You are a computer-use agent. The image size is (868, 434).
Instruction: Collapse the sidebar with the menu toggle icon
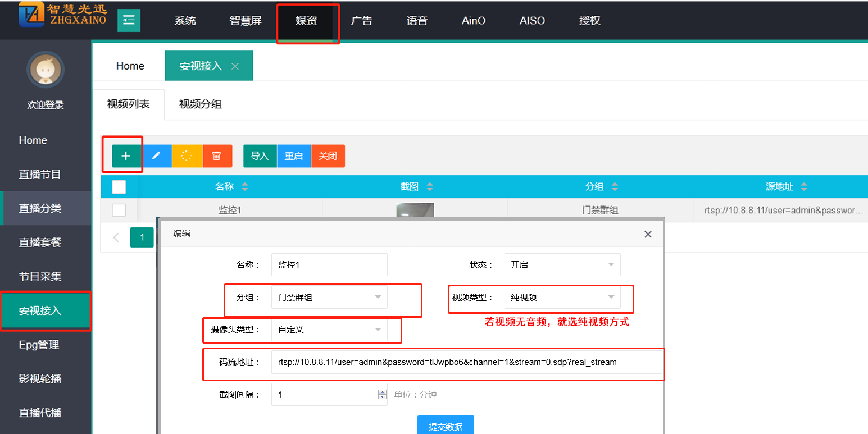(129, 21)
